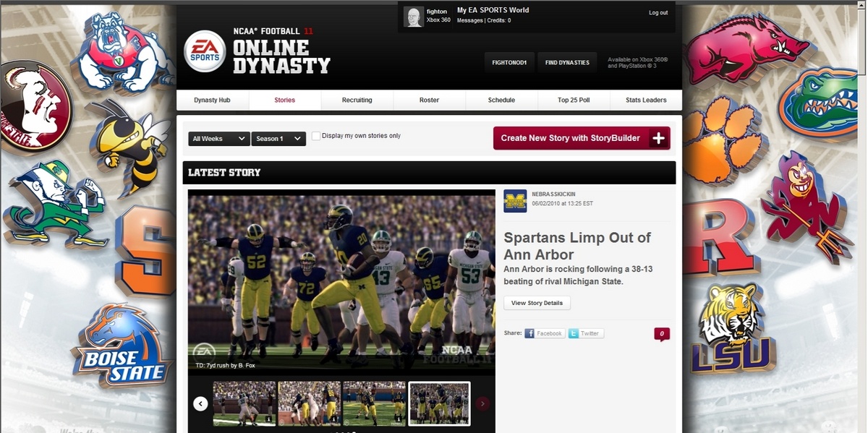
Task: Click the EA Sports logo
Action: (205, 51)
